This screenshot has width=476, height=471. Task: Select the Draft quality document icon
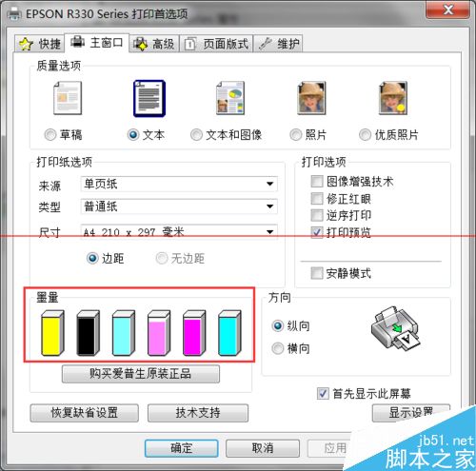pyautogui.click(x=68, y=98)
